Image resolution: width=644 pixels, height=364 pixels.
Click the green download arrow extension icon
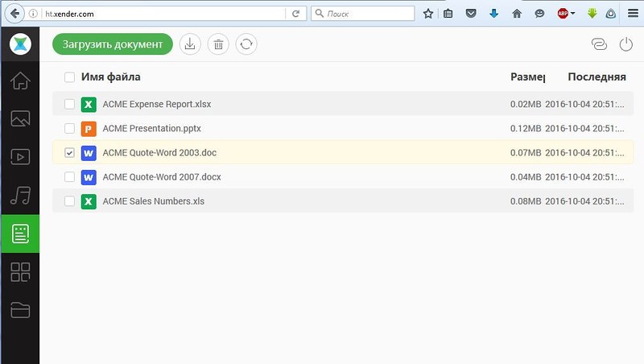click(x=592, y=14)
